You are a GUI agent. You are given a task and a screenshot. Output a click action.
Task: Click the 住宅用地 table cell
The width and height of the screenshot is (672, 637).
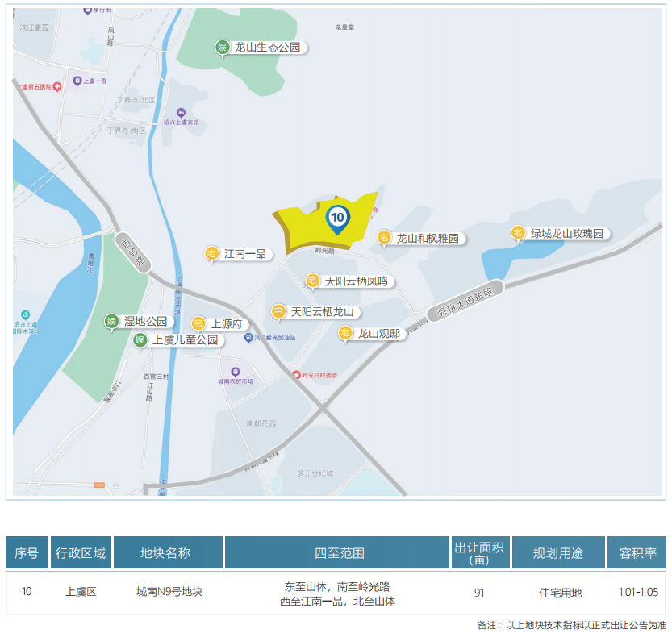click(x=560, y=593)
